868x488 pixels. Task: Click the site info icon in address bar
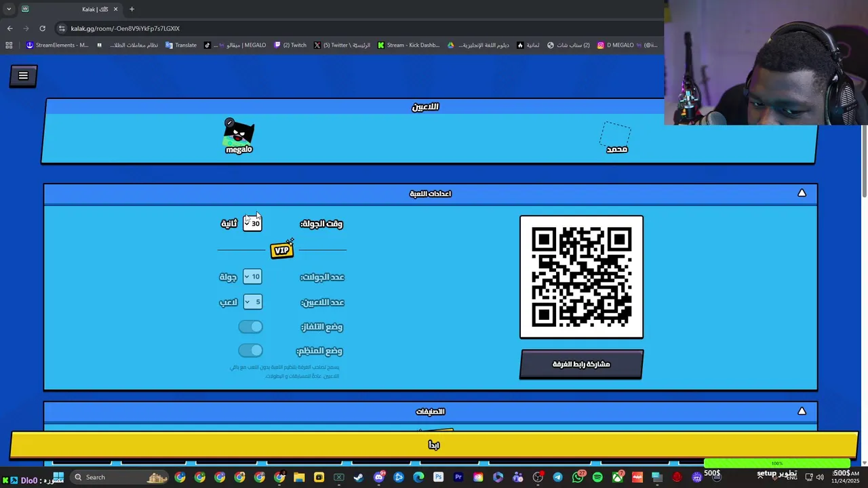(x=62, y=28)
